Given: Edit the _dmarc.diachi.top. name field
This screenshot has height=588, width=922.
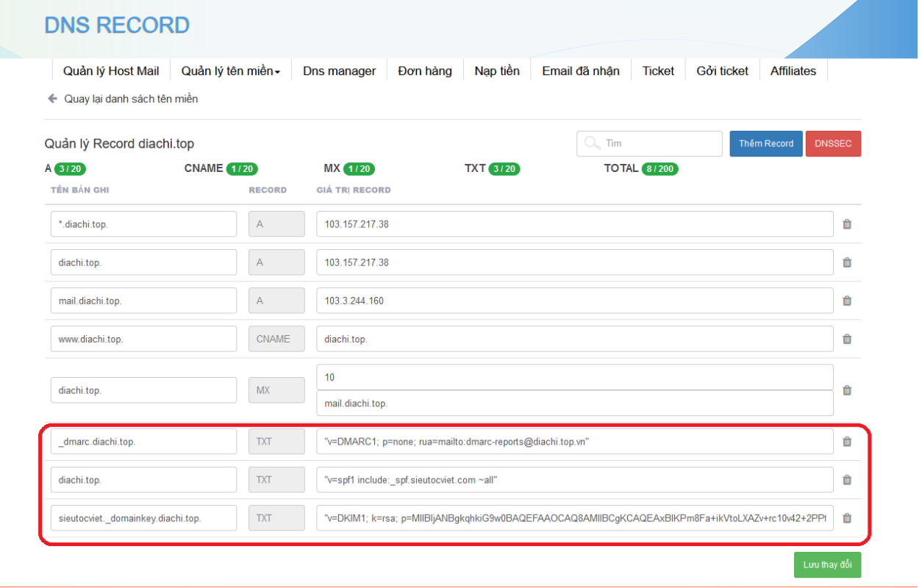Looking at the screenshot, I should pos(143,442).
